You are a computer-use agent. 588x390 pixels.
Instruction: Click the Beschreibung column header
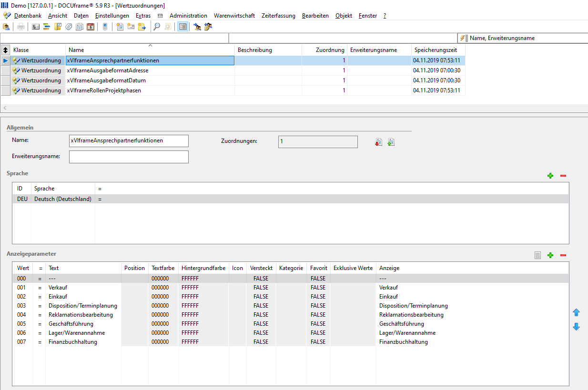(268, 50)
